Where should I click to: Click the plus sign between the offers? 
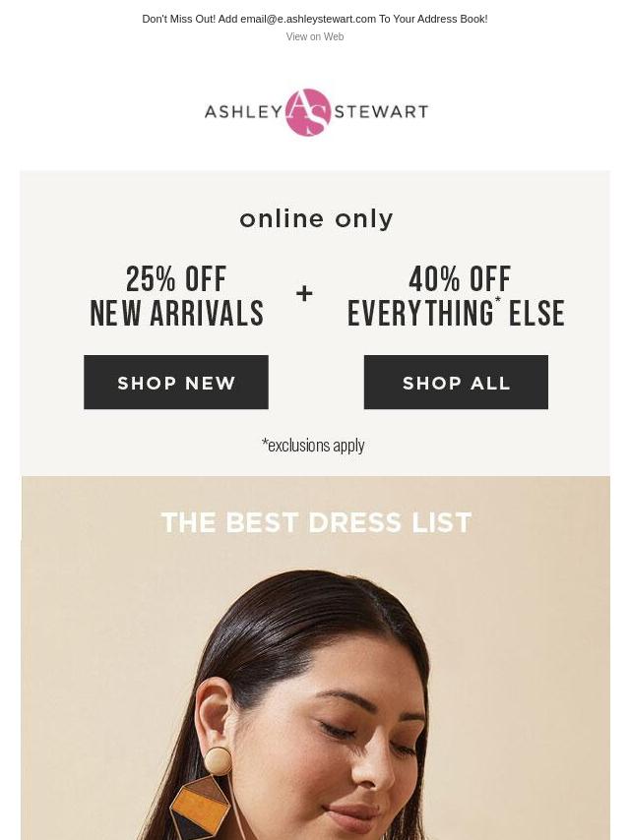coord(304,293)
